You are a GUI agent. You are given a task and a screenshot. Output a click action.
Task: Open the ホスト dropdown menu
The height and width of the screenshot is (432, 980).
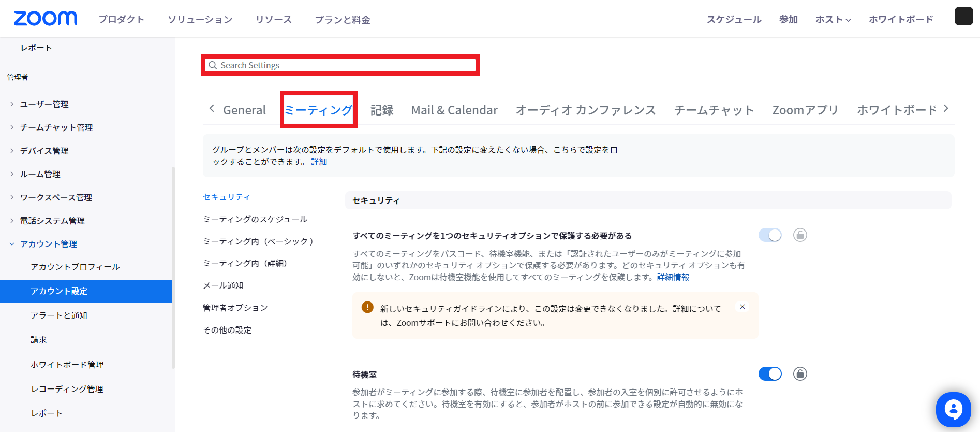pyautogui.click(x=833, y=20)
